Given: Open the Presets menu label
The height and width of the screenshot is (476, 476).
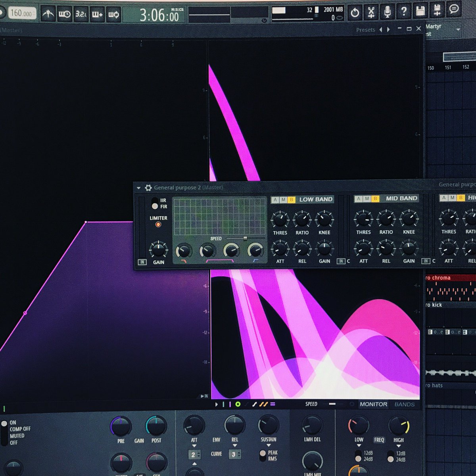Looking at the screenshot, I should coord(365,30).
